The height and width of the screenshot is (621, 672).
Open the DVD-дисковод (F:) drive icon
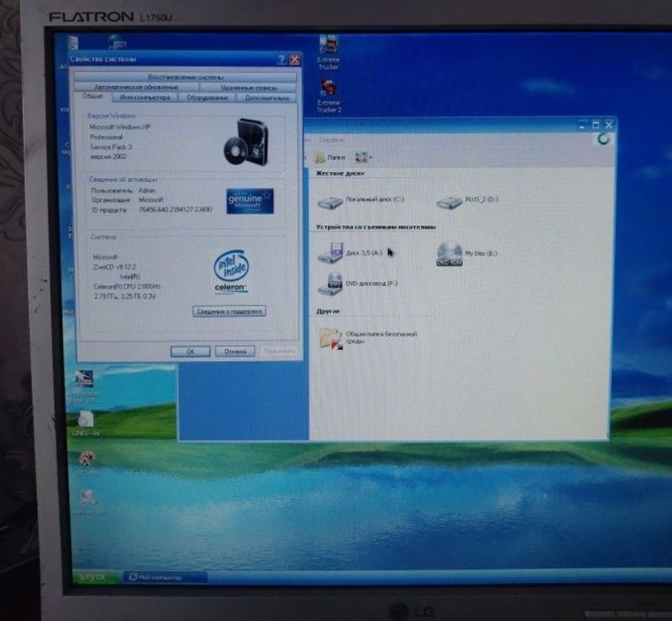pyautogui.click(x=357, y=284)
